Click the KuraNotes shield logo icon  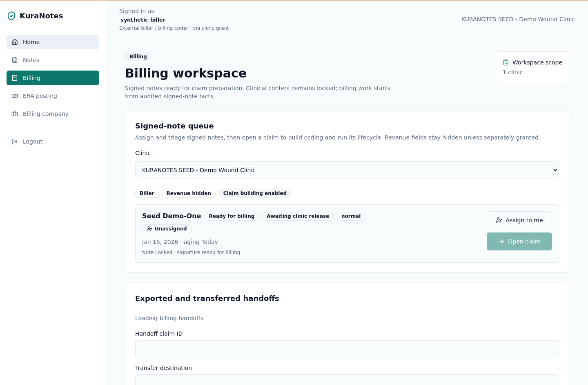click(x=11, y=16)
